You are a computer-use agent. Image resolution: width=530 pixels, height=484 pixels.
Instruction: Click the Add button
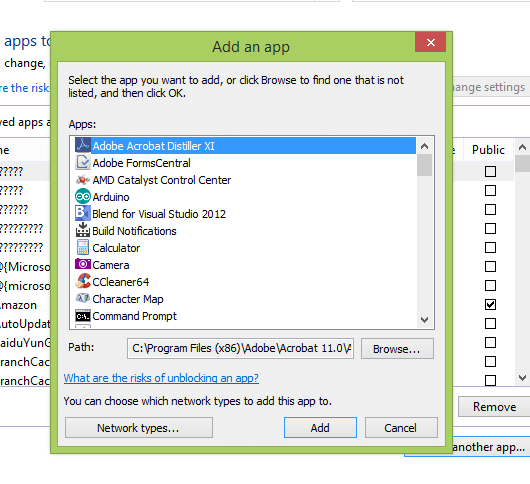tap(320, 428)
